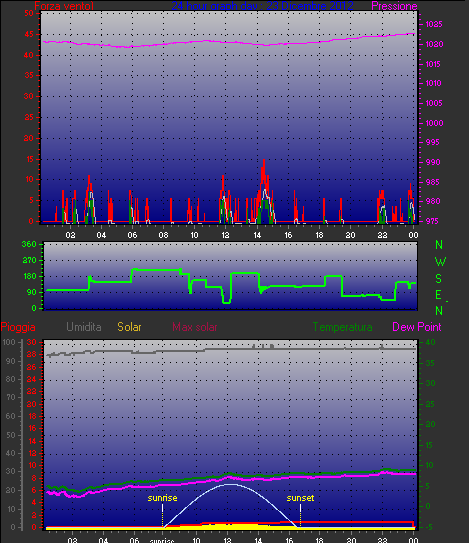469x543 pixels.
Task: Click the yellow Solar legend label
Action: [129, 327]
